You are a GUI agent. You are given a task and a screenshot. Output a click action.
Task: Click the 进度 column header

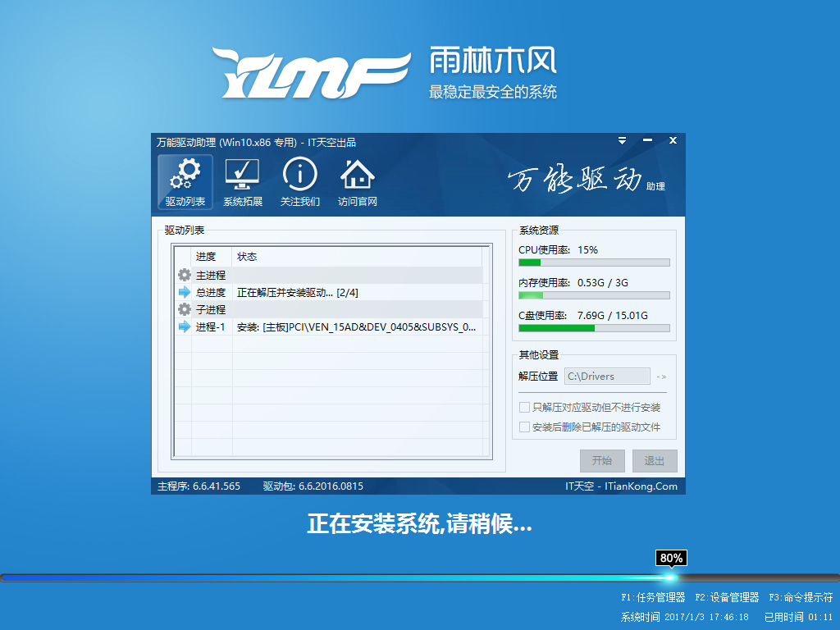(206, 257)
